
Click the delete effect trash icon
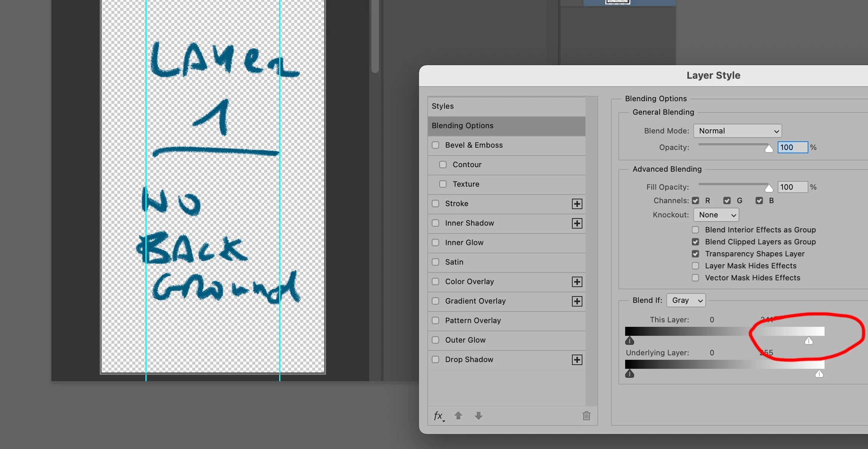click(x=587, y=416)
